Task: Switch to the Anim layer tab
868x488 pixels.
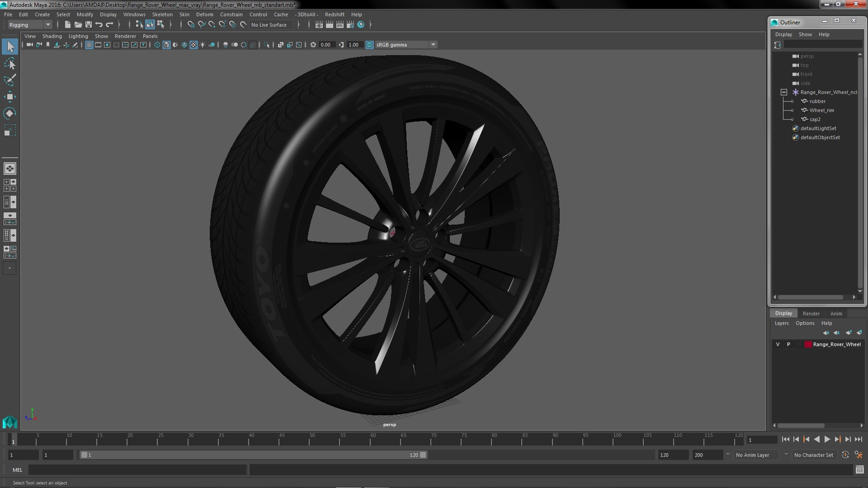Action: click(836, 314)
